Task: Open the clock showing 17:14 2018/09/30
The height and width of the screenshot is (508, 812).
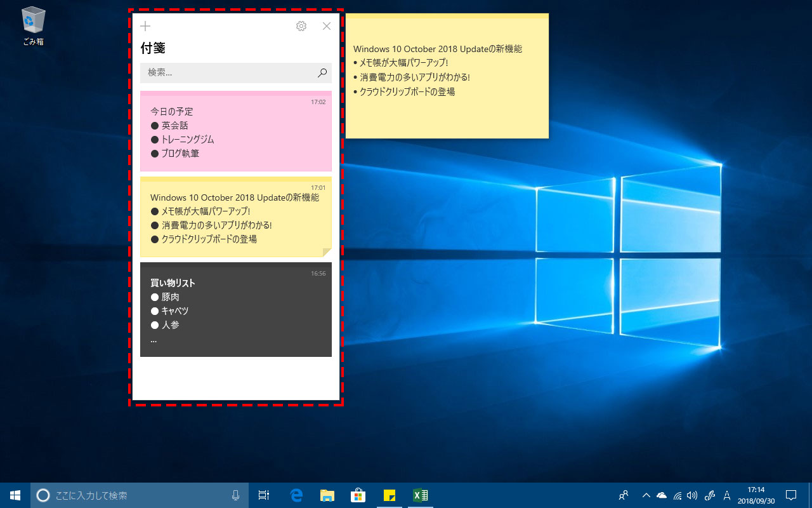Action: tap(755, 495)
